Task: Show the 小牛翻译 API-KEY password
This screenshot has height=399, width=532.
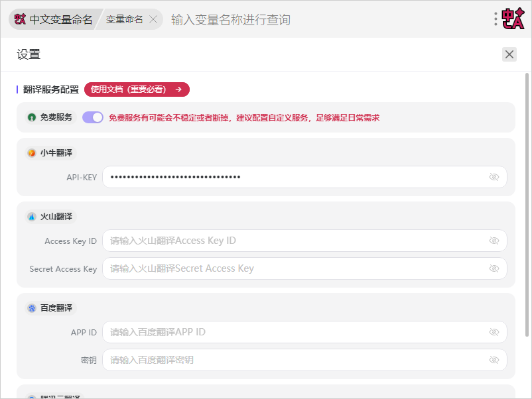Action: pyautogui.click(x=494, y=177)
